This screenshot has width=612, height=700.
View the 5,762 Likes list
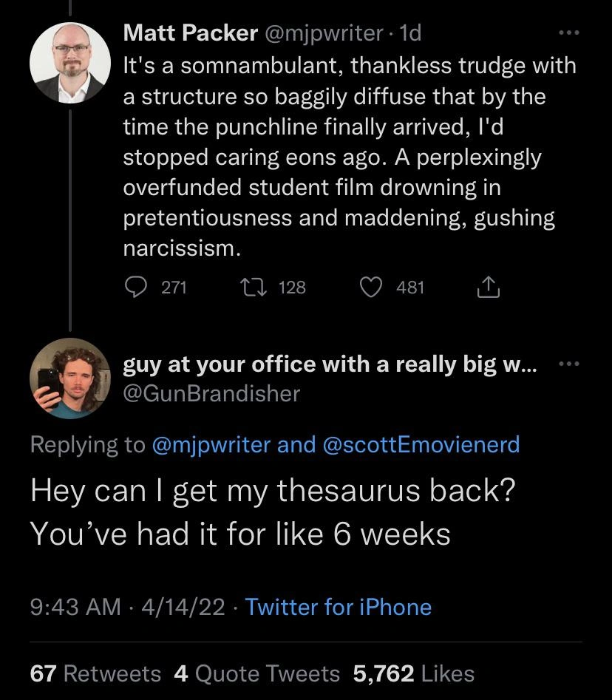pos(414,673)
